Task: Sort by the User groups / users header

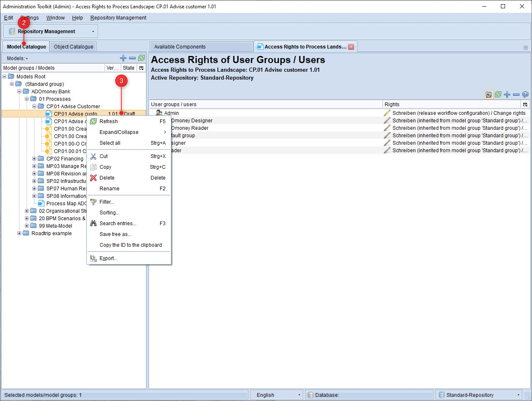Action: [x=266, y=105]
